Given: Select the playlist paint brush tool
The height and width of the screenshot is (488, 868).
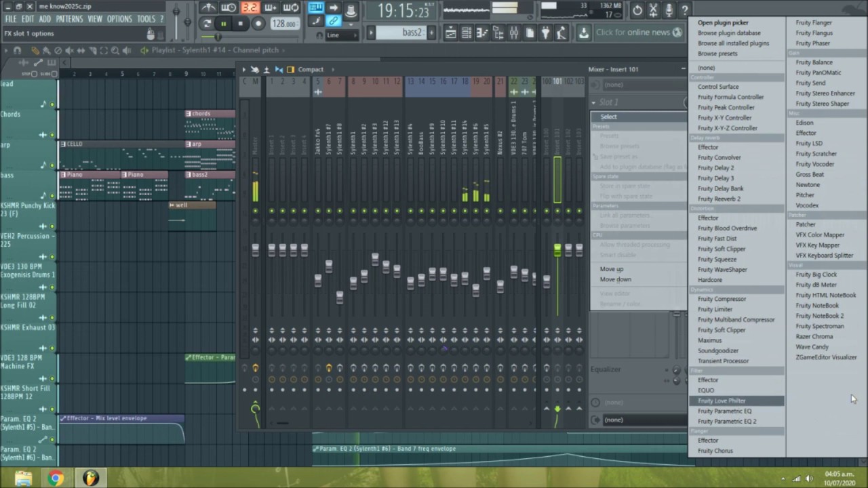Looking at the screenshot, I should (46, 50).
